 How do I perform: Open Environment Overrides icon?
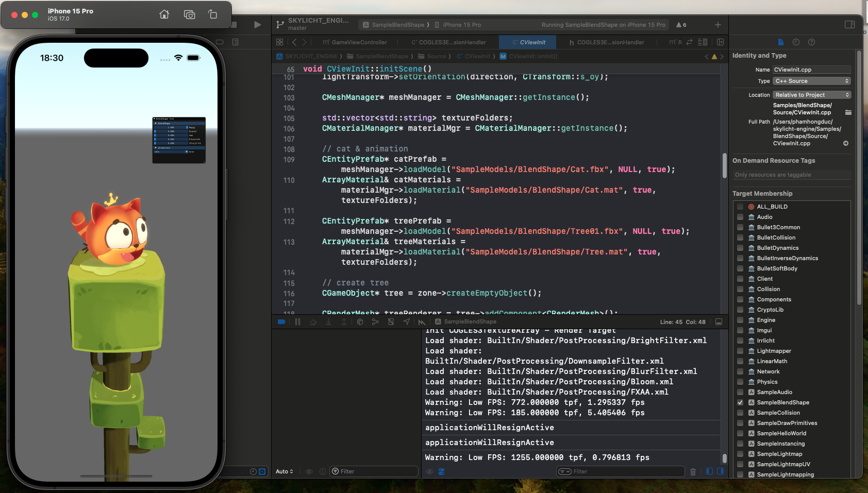coord(391,322)
